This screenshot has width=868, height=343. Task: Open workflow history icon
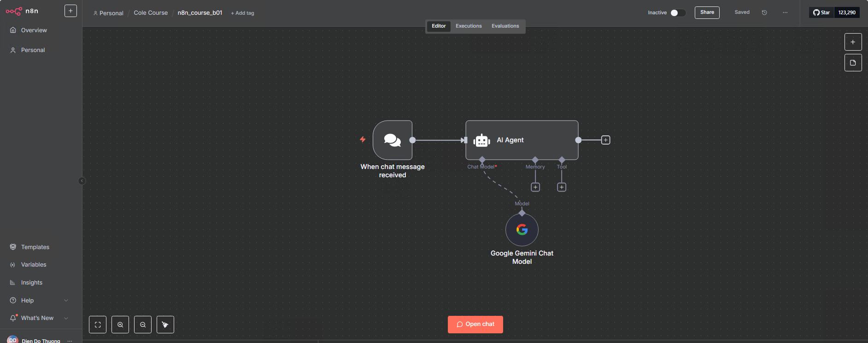764,12
